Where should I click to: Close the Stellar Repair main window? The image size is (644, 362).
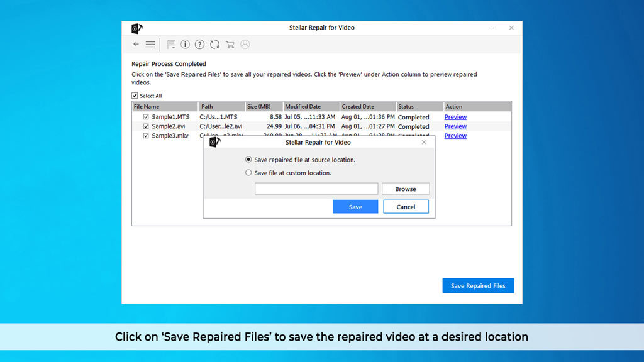coord(511,28)
